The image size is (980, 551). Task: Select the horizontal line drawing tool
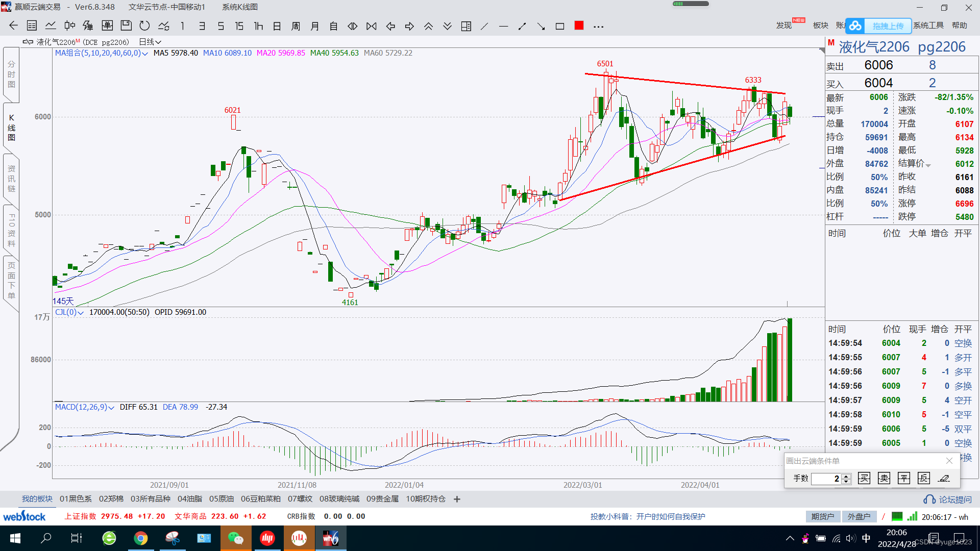coord(503,26)
